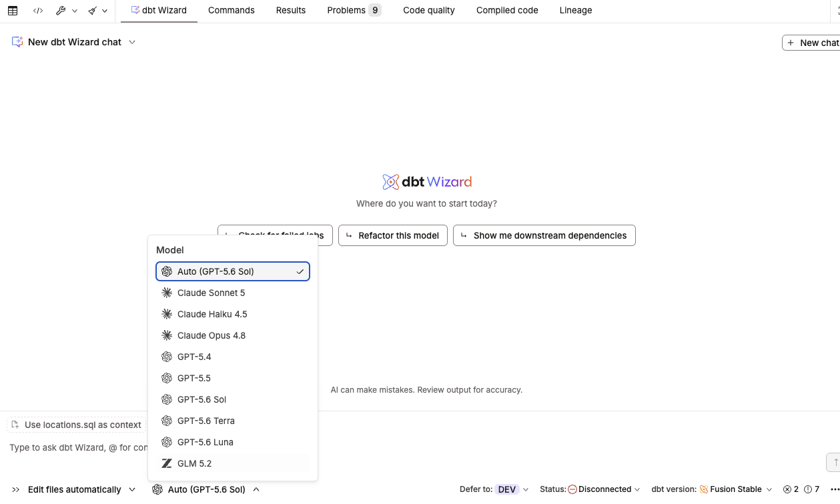This screenshot has width=840, height=504.
Task: Click the Problems count badge 9
Action: [375, 11]
